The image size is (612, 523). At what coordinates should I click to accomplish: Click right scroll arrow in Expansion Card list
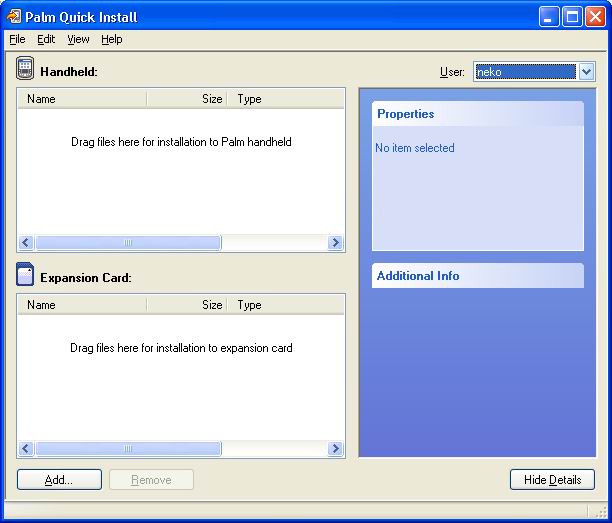[335, 448]
